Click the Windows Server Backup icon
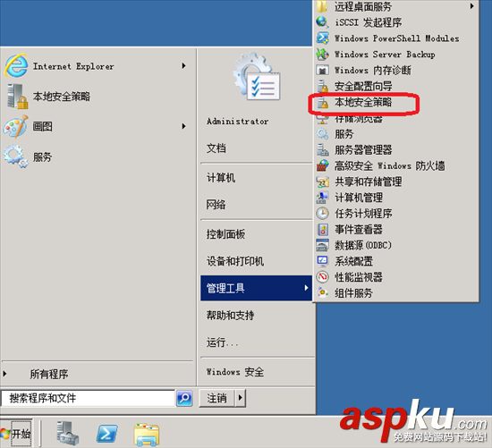492x448 pixels. point(323,55)
